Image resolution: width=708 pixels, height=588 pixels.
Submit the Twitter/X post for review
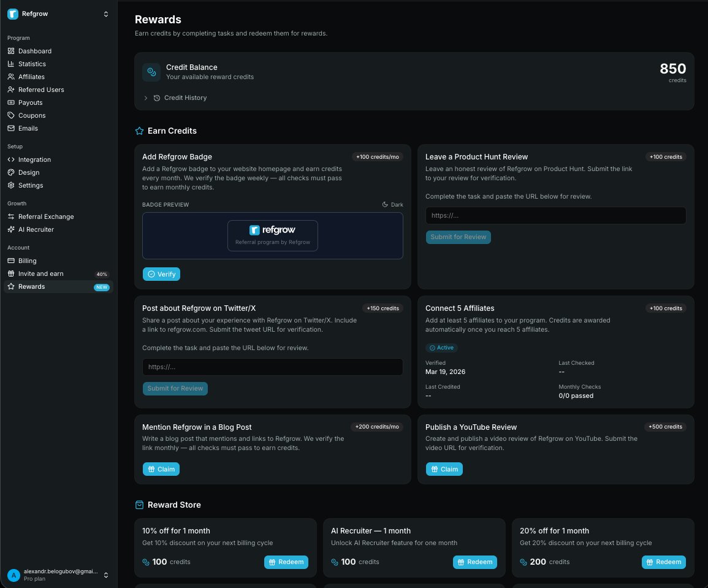coord(175,388)
